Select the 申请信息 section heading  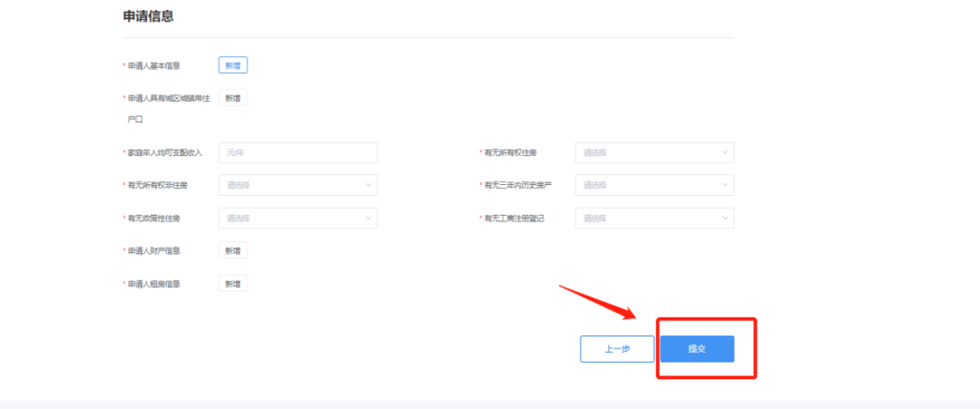(148, 17)
